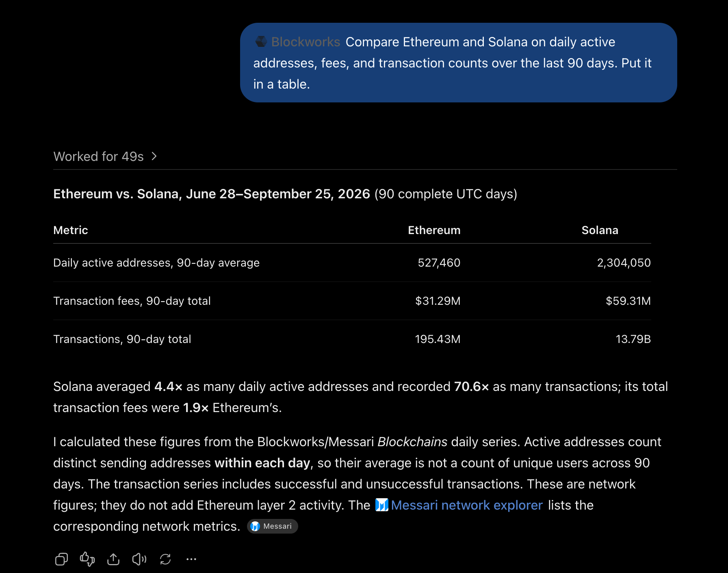
Task: Select the Solana column header
Action: point(600,230)
